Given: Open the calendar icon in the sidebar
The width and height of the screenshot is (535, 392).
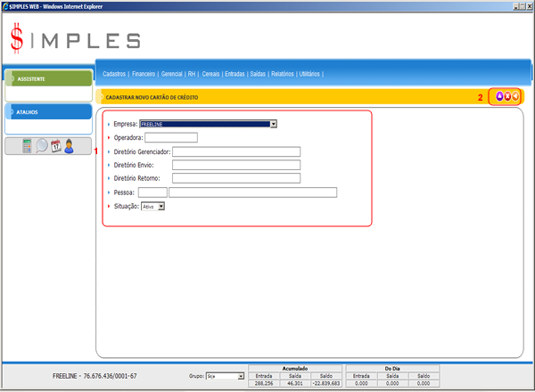Looking at the screenshot, I should click(55, 146).
